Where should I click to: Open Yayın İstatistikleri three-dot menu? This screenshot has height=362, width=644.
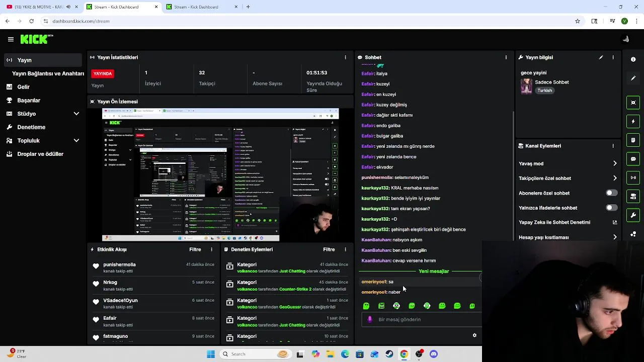pos(345,57)
